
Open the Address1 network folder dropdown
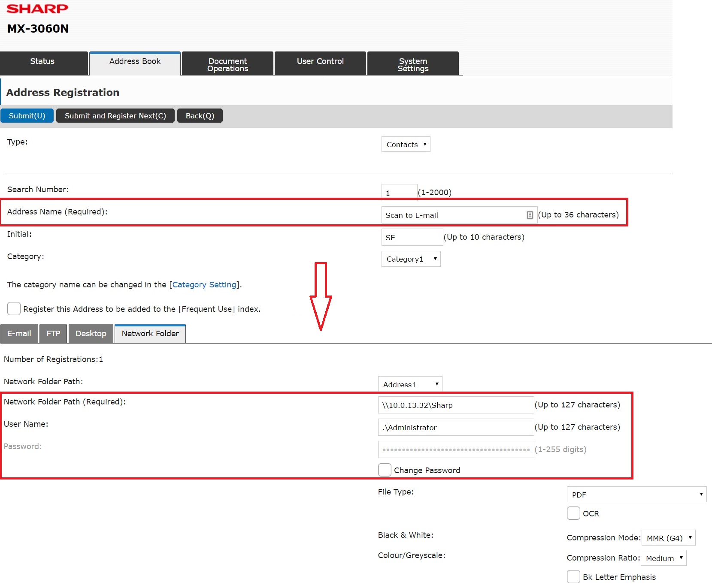pos(410,384)
